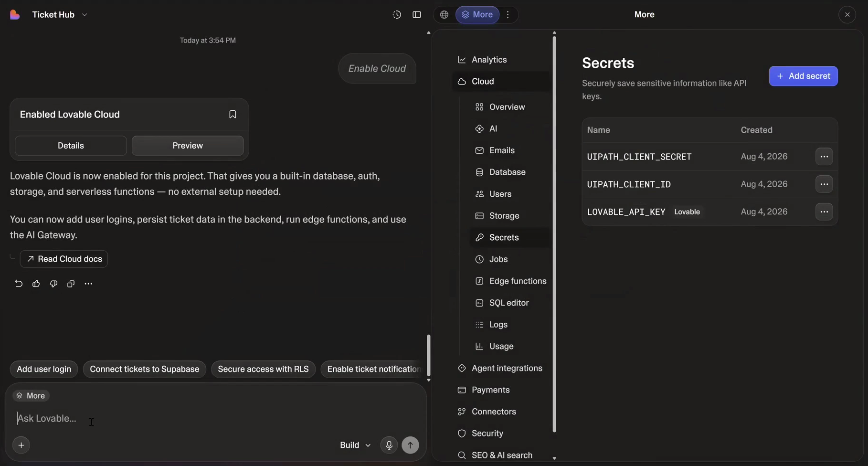Viewport: 868px width, 466px height.
Task: Open the SQL editor section
Action: (x=510, y=303)
